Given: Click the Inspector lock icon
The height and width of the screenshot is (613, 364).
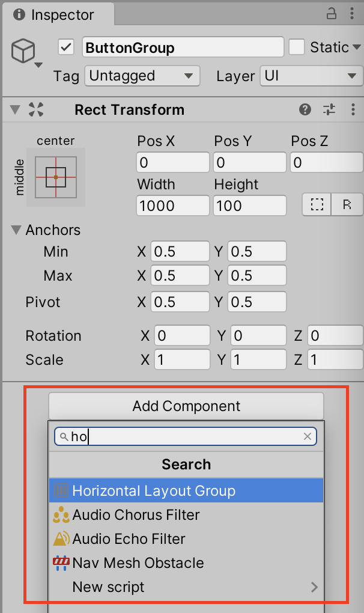Looking at the screenshot, I should click(x=332, y=14).
